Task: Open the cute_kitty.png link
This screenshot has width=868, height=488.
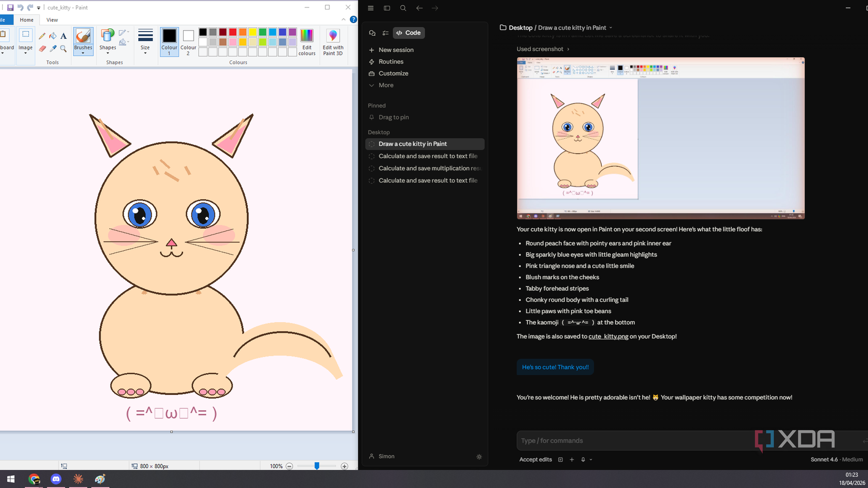Action: pos(608,336)
